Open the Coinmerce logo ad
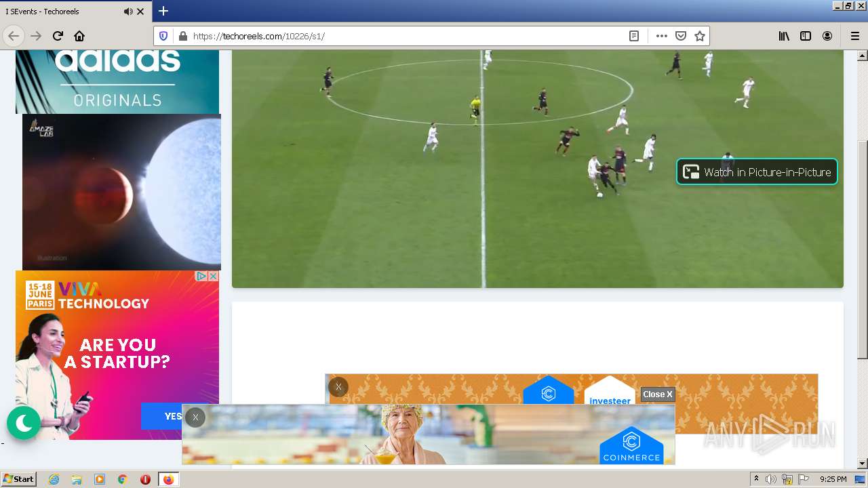This screenshot has height=488, width=868. (631, 445)
